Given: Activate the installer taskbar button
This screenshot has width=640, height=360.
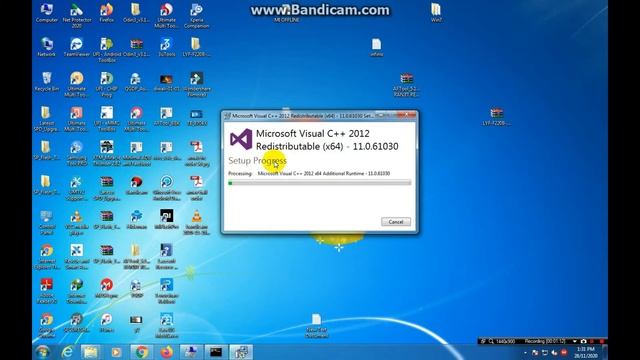Looking at the screenshot, I should point(241,352).
